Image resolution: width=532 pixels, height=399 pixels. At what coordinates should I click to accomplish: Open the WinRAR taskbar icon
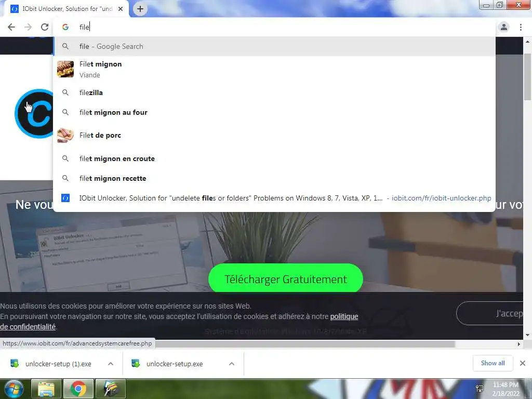pos(111,389)
